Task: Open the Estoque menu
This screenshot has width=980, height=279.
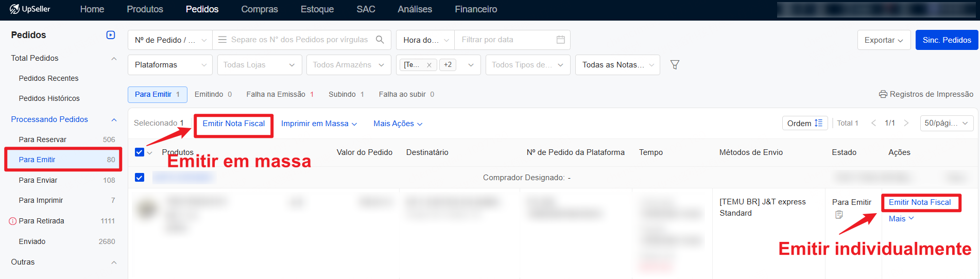Action: click(x=317, y=9)
